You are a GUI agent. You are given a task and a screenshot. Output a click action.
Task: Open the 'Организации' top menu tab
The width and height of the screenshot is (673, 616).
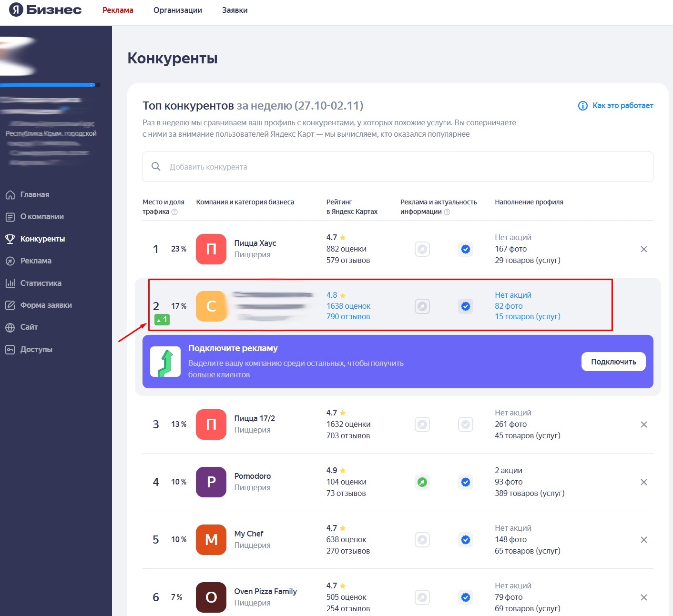click(x=177, y=10)
